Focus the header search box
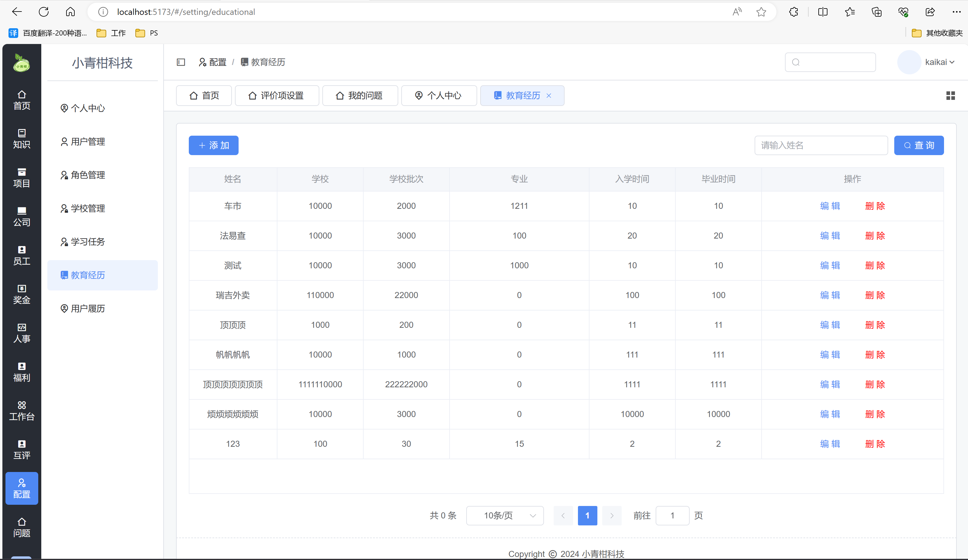This screenshot has width=968, height=560. click(x=830, y=62)
